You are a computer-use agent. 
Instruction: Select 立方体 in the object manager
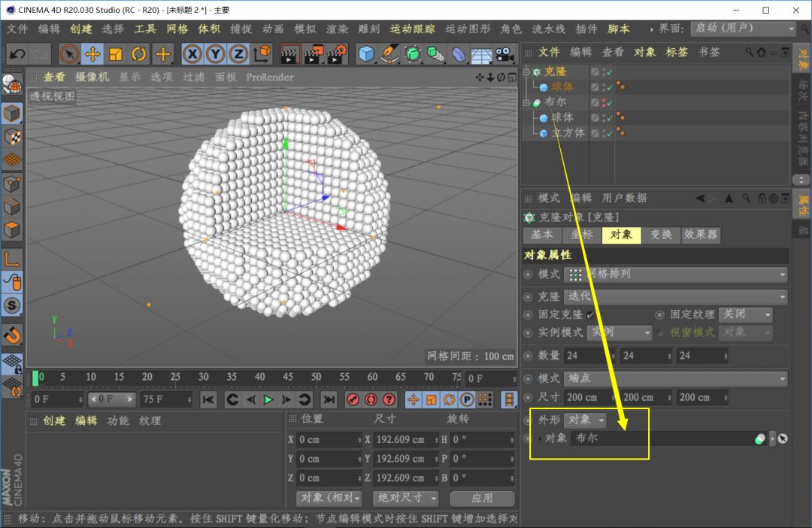pos(568,132)
